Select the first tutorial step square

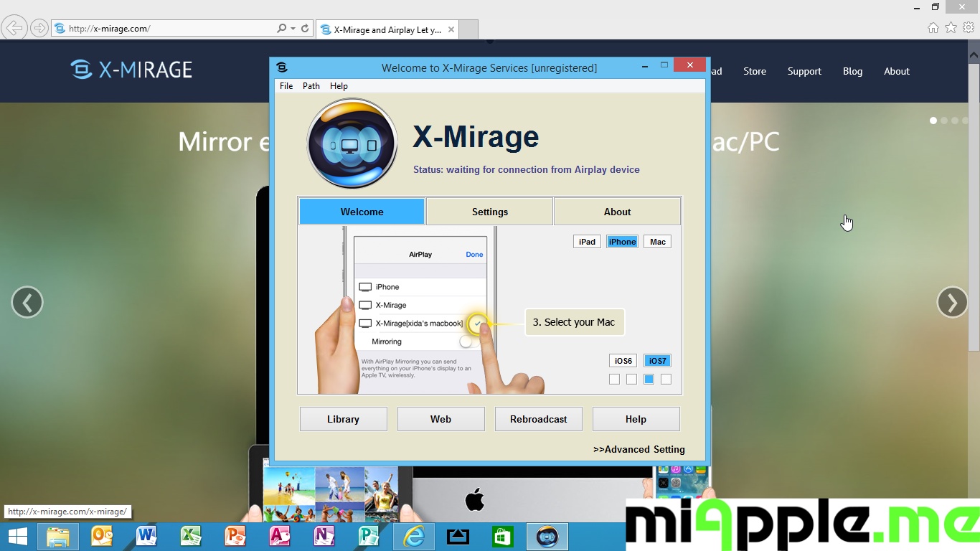tap(614, 380)
